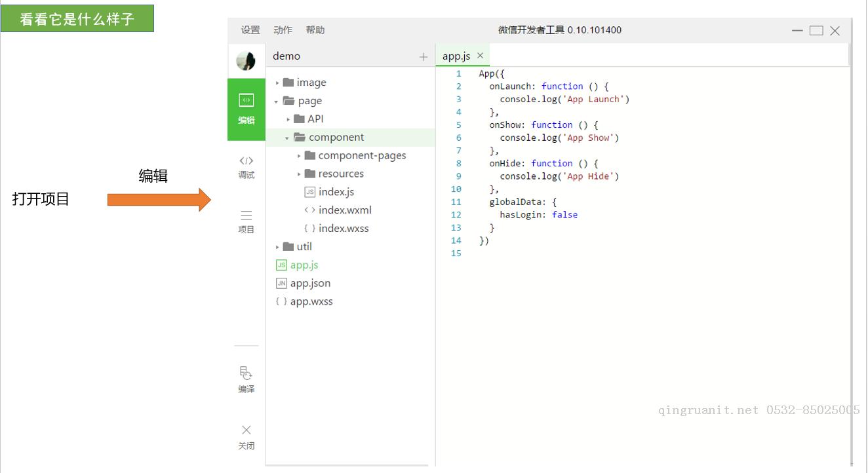Maximize the developer tools window

(816, 31)
